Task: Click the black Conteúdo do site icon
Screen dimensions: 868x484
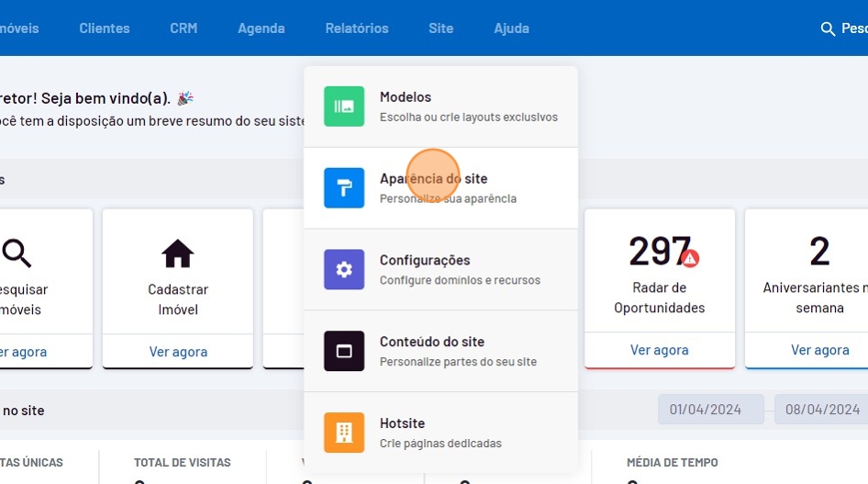Action: click(x=344, y=351)
